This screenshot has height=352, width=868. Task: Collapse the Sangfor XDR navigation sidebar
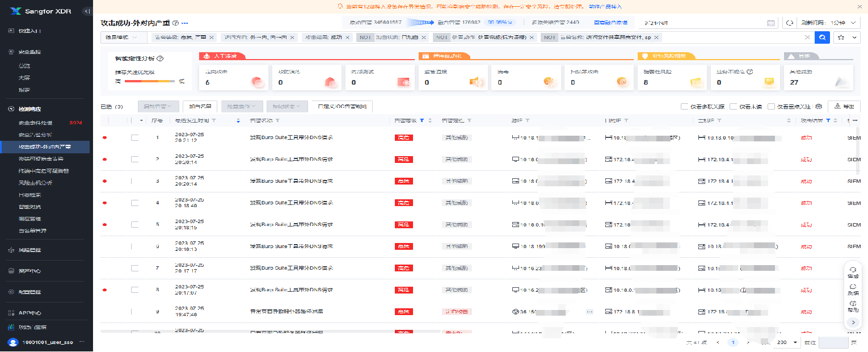point(87,10)
